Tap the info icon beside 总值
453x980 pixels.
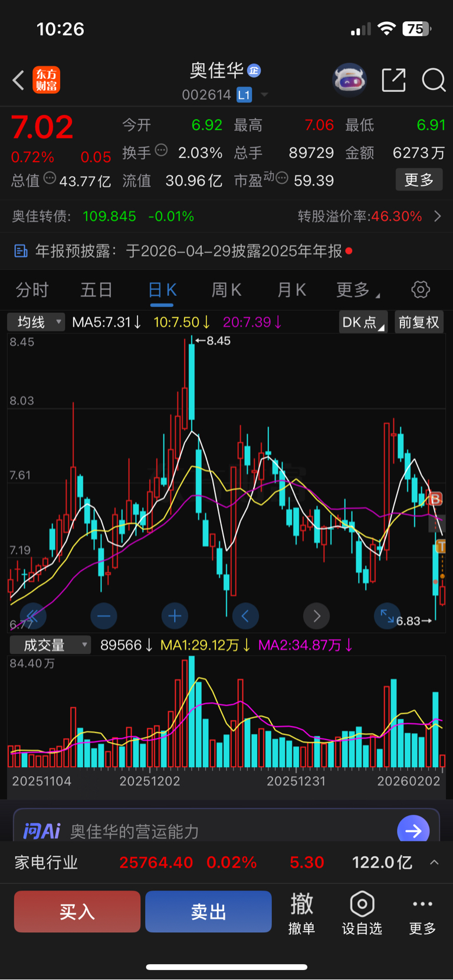pos(50,177)
